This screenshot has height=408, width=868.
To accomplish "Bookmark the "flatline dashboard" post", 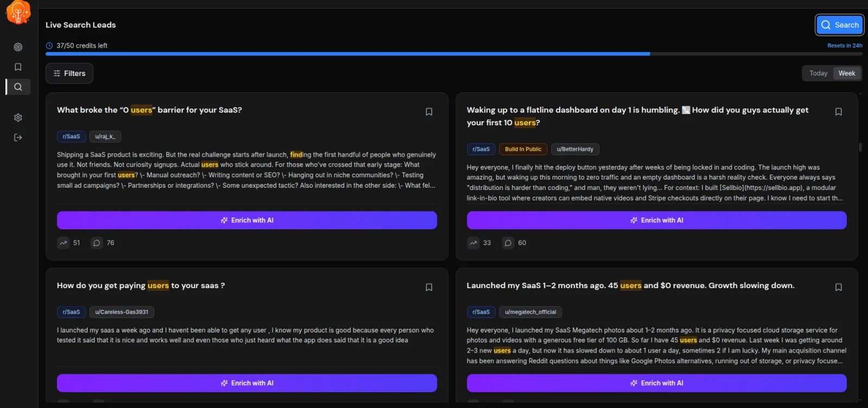I will coord(838,112).
